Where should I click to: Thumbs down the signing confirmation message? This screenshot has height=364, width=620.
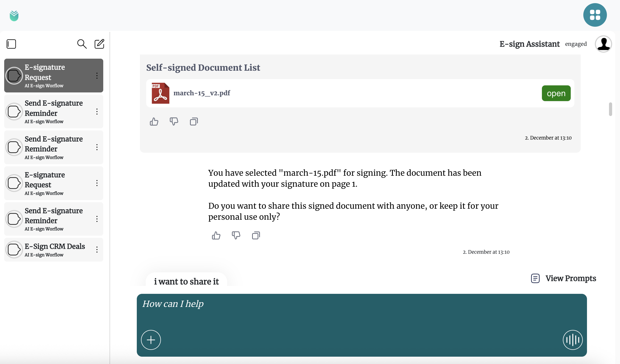pos(236,235)
